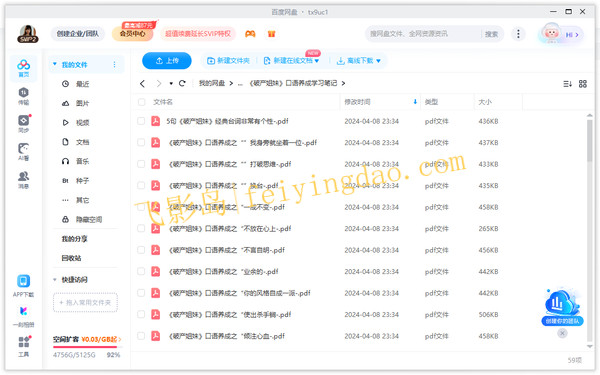Screen dimensions: 600x375
Task: Refresh the current folder listing
Action: [182, 83]
